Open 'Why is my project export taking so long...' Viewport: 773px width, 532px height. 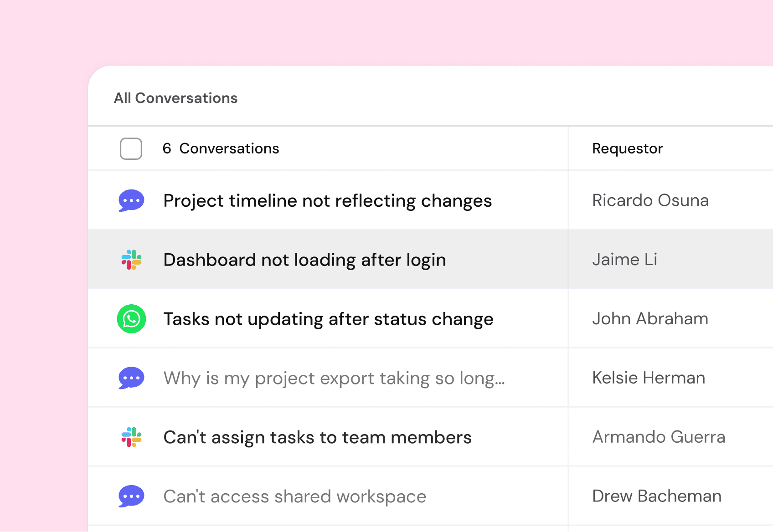tap(334, 379)
